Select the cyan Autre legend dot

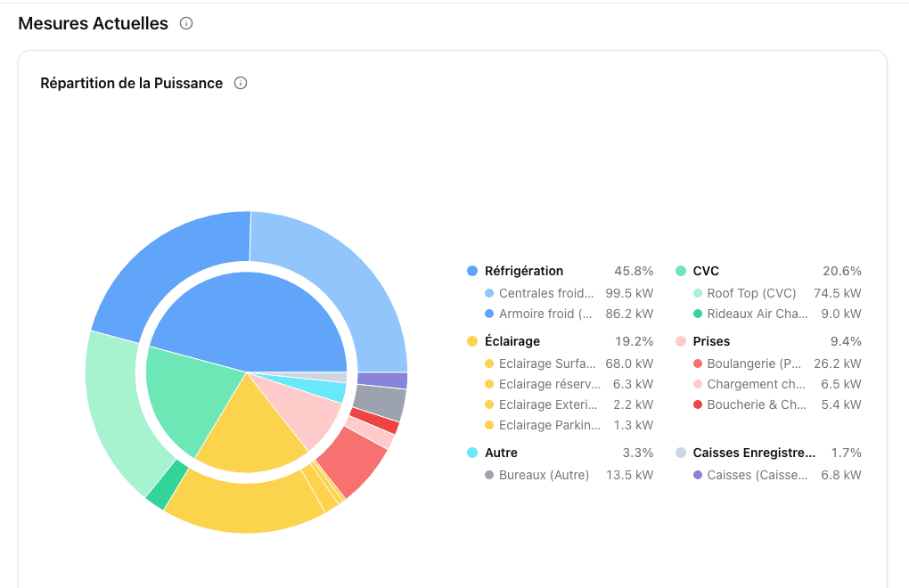pos(471,453)
